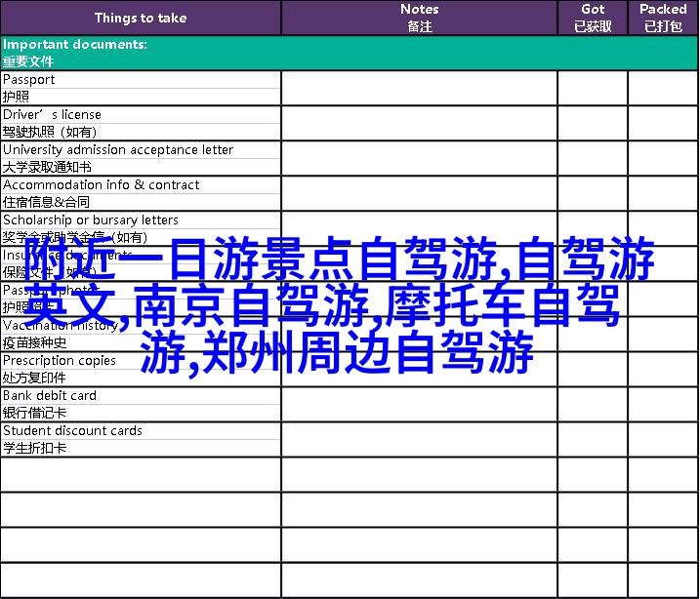Click the Got column header
This screenshot has width=700, height=599.
tap(592, 18)
